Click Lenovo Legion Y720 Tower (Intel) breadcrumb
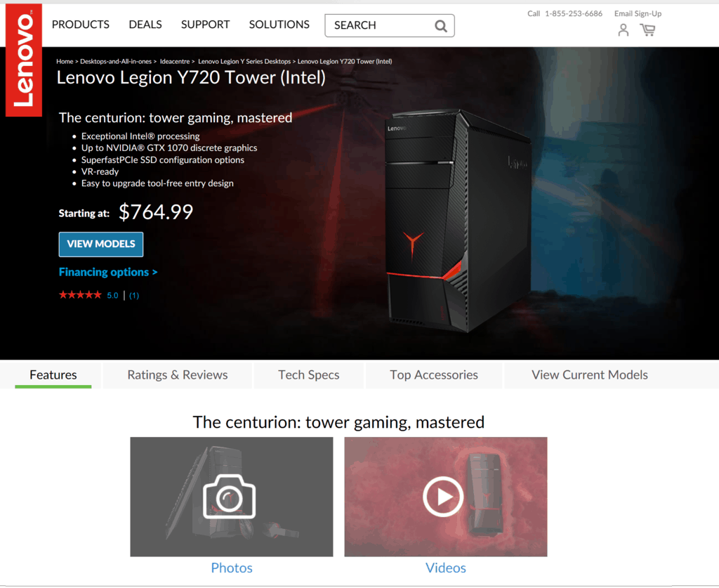719x588 pixels. 345,61
